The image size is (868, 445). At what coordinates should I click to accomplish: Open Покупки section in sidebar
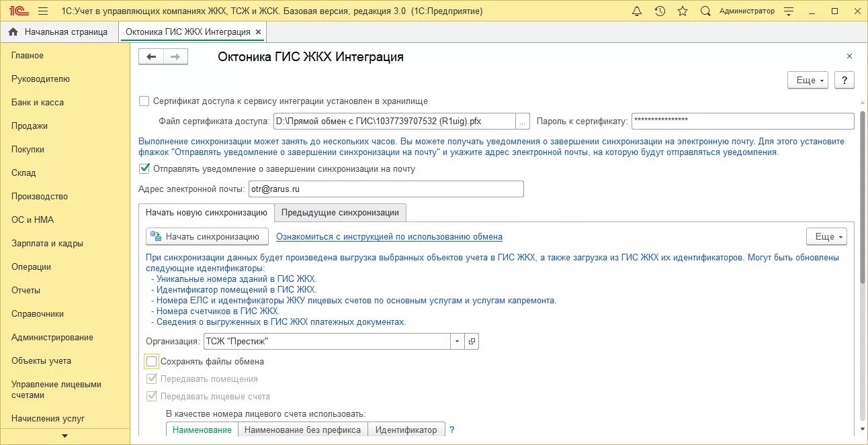pyautogui.click(x=28, y=149)
